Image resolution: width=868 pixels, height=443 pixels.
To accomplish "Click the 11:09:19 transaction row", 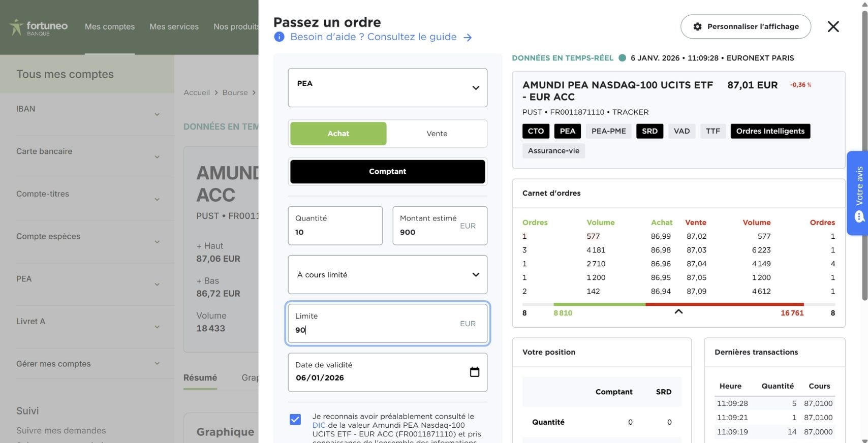I will pos(774,432).
